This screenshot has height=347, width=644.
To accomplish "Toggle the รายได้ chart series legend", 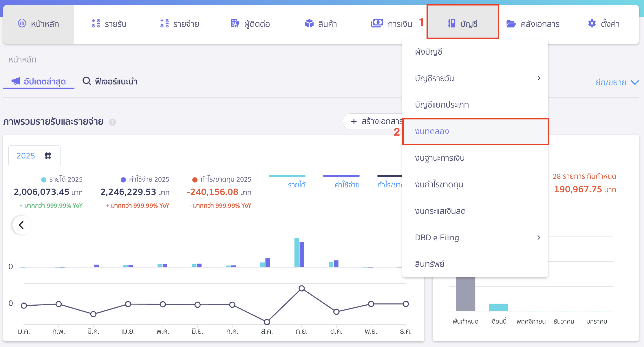I will (297, 184).
